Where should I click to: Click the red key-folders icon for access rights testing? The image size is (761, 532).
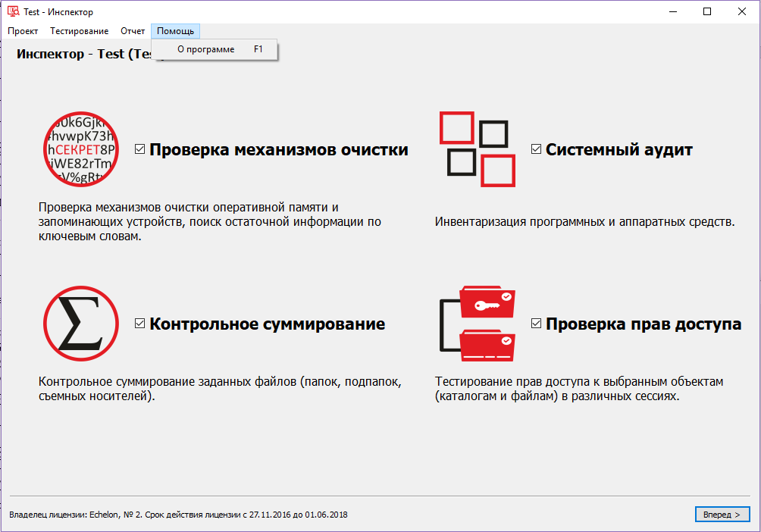pos(477,323)
